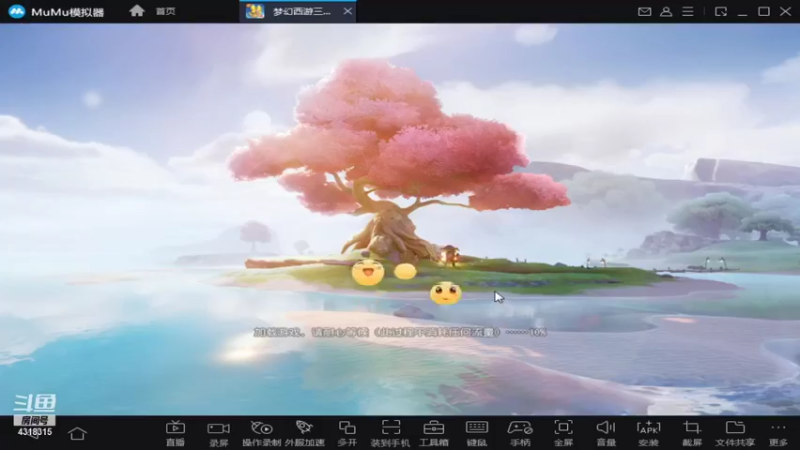Open the 音量 volume control
The image size is (800, 450).
coord(606,433)
